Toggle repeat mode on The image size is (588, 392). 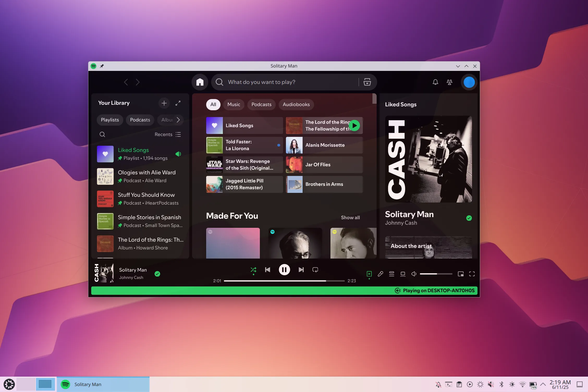point(315,270)
